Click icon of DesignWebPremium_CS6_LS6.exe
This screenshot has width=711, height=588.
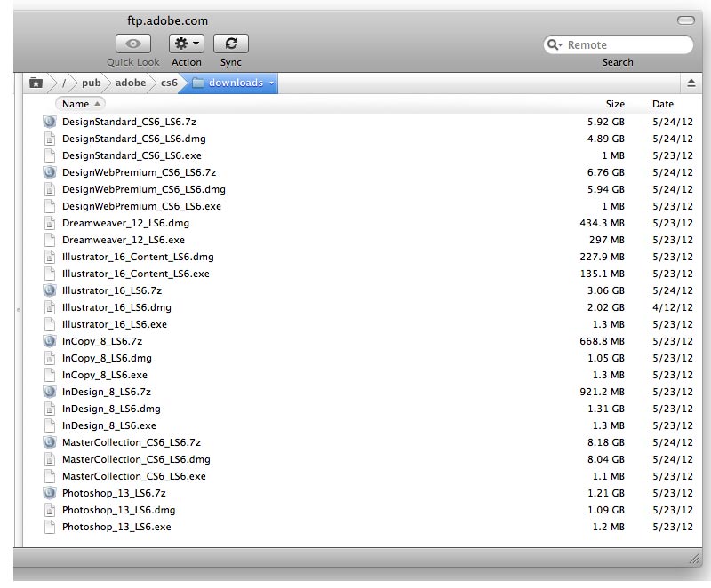(x=50, y=206)
